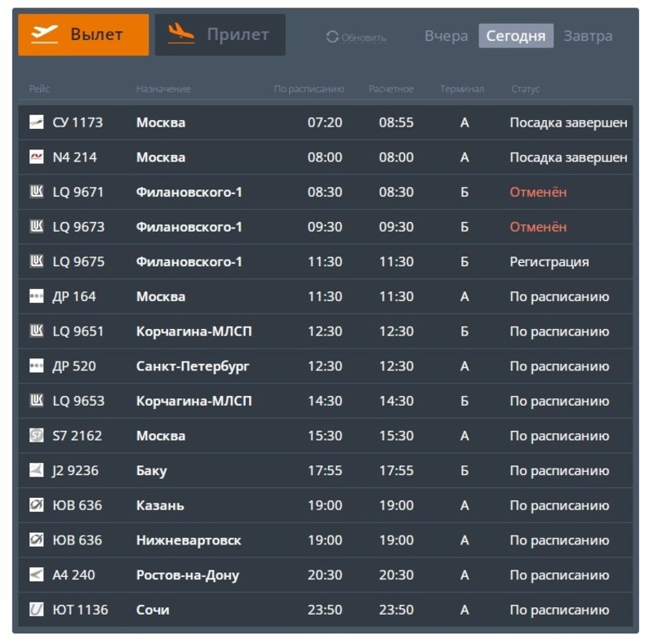Click the Статус column header
Image resolution: width=653 pixels, height=644 pixels.
[x=526, y=89]
